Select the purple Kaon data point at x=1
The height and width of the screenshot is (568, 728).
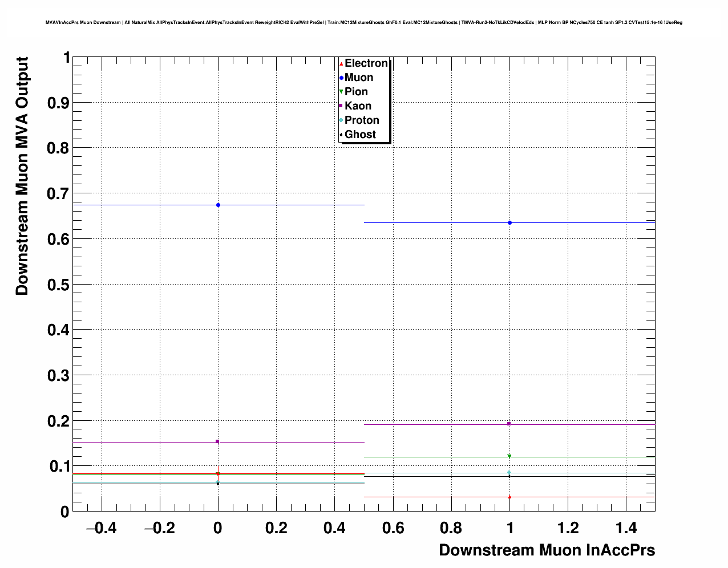point(509,424)
